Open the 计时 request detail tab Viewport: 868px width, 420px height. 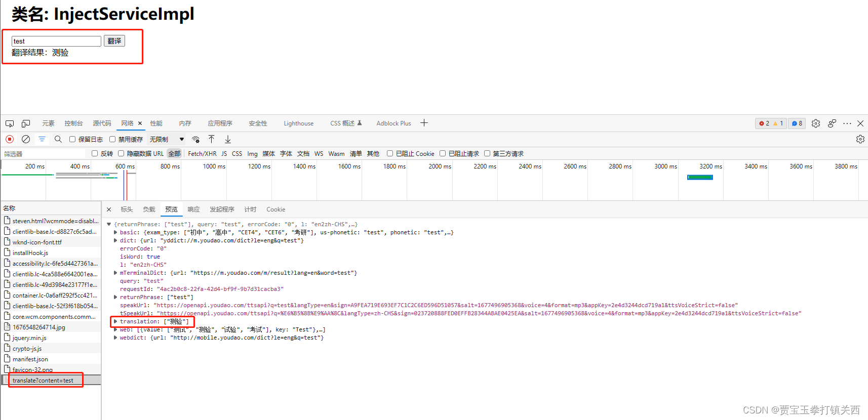pyautogui.click(x=250, y=209)
